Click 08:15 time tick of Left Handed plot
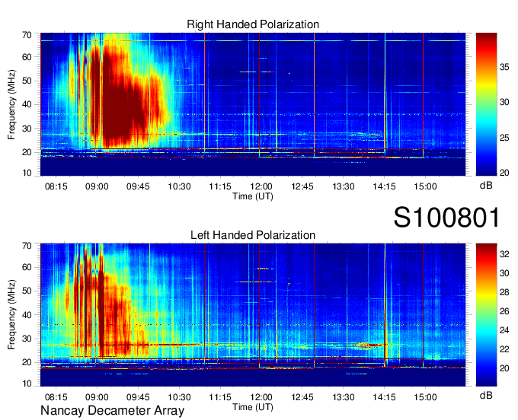The image size is (518, 420). point(56,397)
